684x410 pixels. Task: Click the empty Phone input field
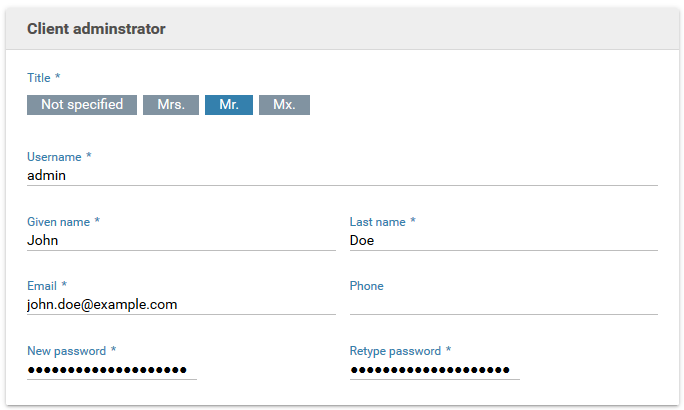pos(503,304)
